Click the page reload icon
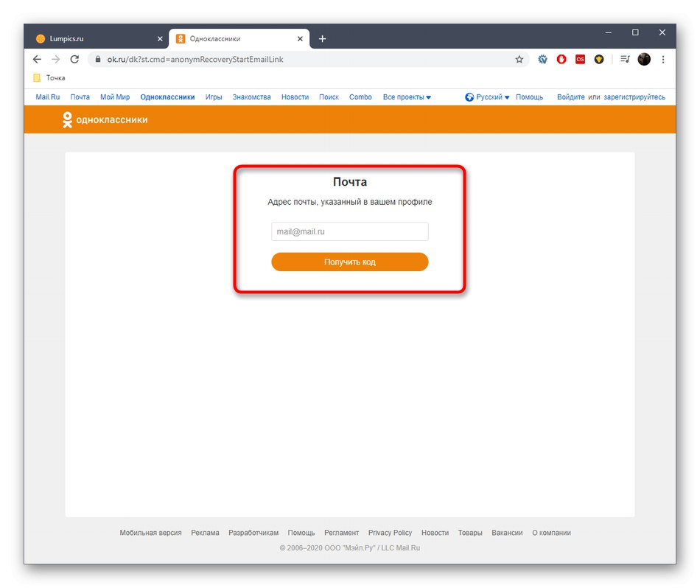Image resolution: width=700 pixels, height=588 pixels. (74, 59)
